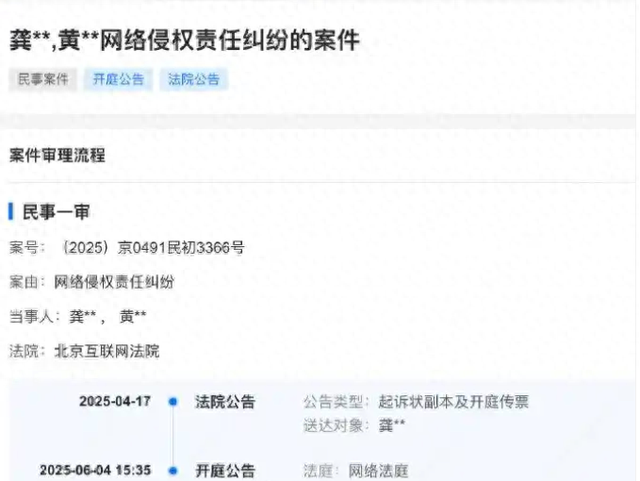The height and width of the screenshot is (481, 640).
Task: Click the timeline dot for 2025-04-17
Action: [173, 402]
